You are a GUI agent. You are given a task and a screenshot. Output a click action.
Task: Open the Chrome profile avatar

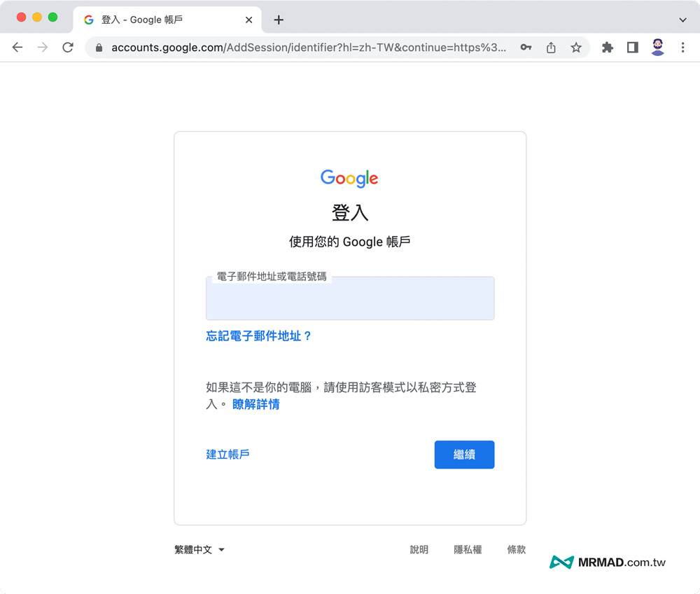click(x=657, y=48)
